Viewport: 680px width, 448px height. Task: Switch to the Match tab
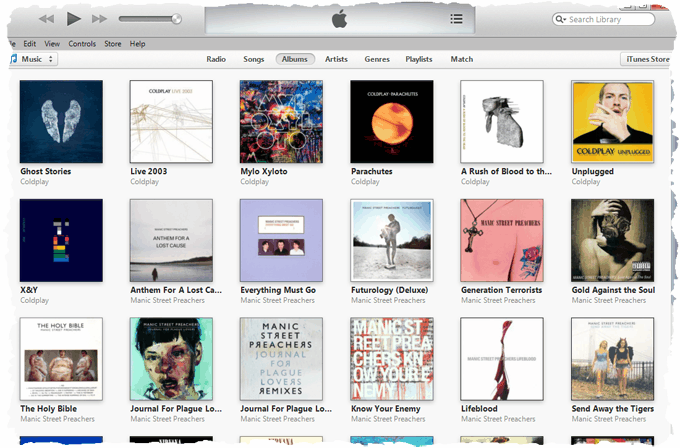click(461, 59)
